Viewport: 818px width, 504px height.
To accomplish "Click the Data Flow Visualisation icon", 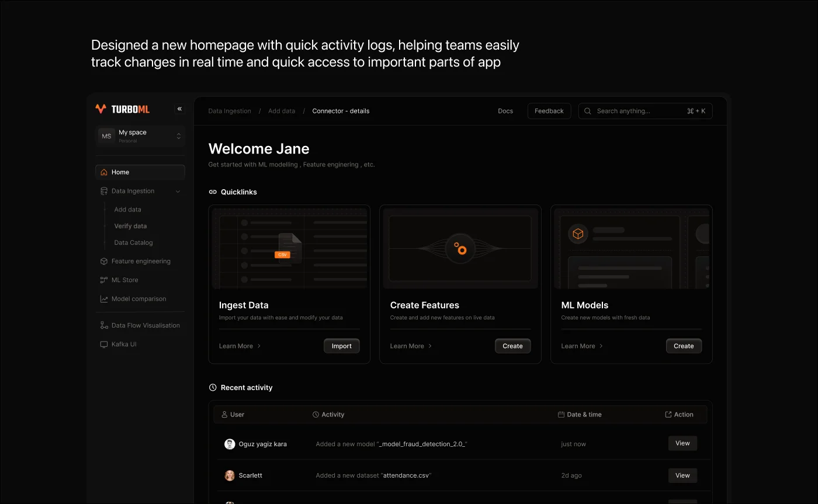I will tap(104, 325).
